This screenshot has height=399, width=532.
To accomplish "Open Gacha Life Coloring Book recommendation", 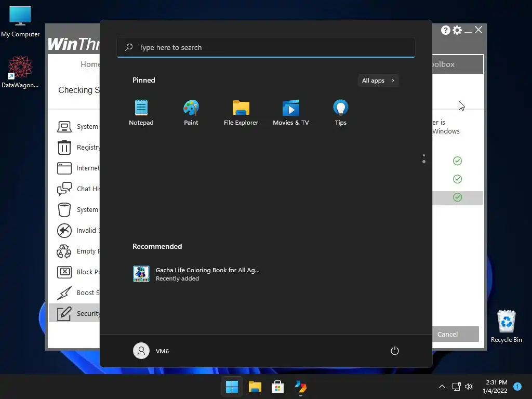I will [196, 274].
